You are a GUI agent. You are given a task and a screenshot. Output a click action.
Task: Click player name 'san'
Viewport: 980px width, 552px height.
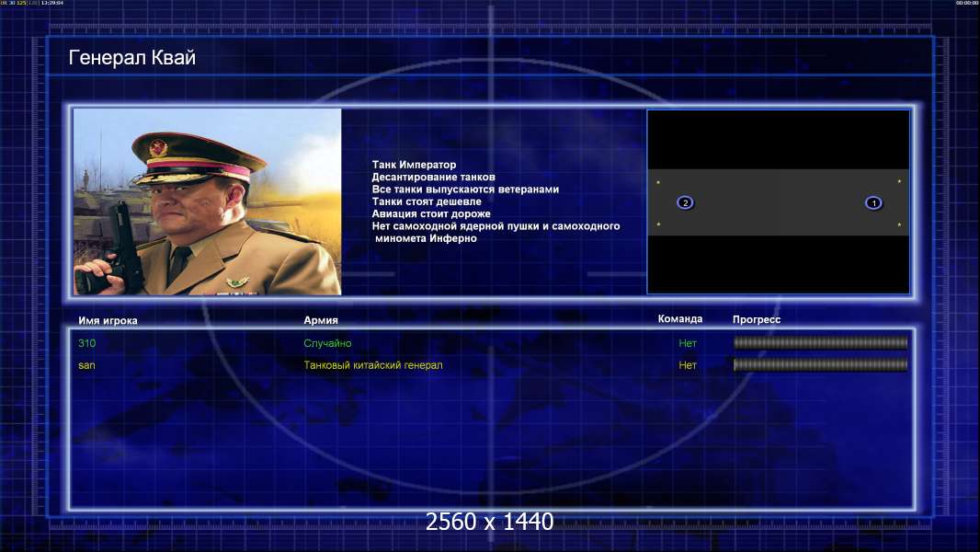86,365
